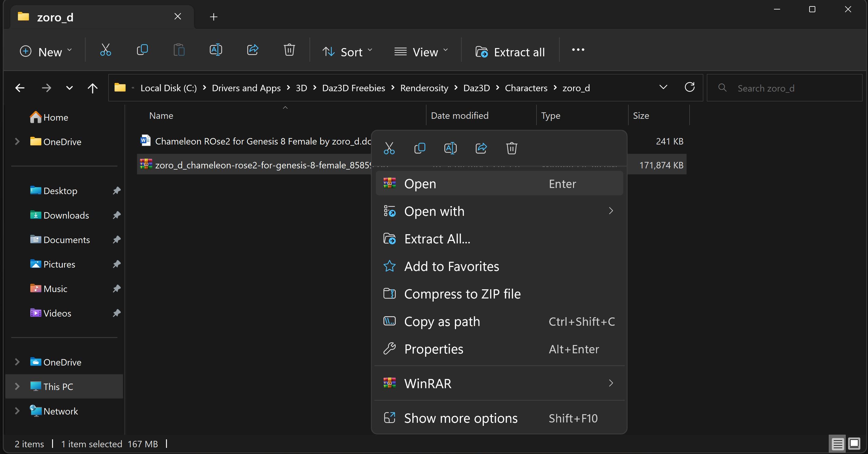Click the Copy icon in context menu
This screenshot has height=454, width=868.
click(x=420, y=148)
